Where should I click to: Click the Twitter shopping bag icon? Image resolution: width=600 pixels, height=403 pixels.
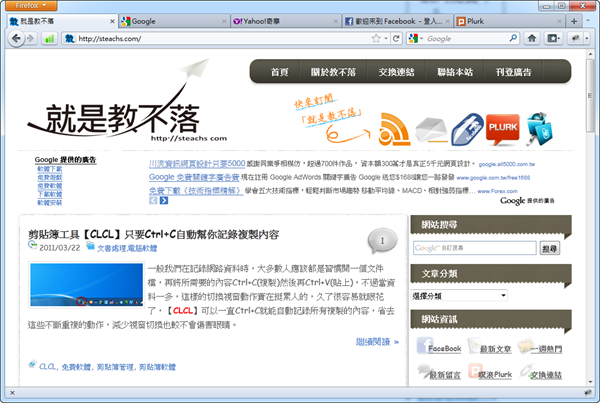point(540,129)
